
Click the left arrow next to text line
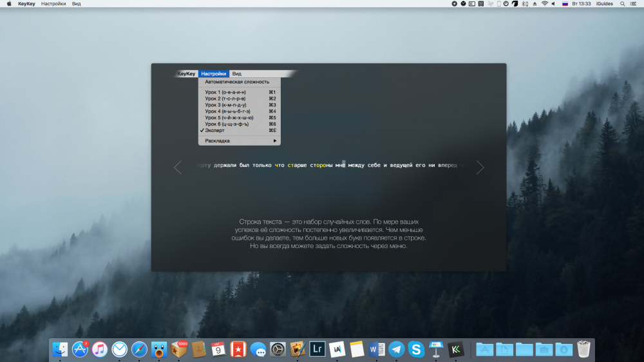[178, 167]
